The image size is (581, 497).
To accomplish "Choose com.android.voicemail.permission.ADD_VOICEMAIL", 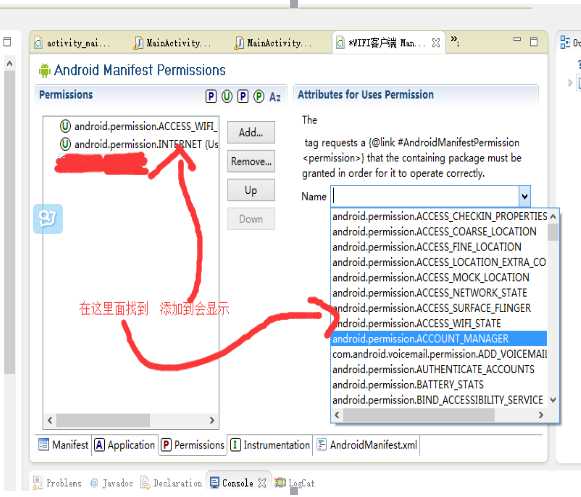I will [x=439, y=354].
